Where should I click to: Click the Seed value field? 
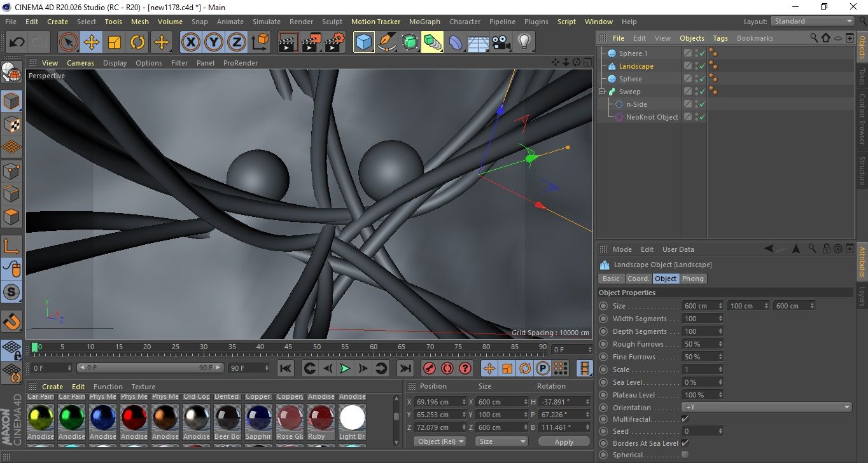[x=703, y=431]
